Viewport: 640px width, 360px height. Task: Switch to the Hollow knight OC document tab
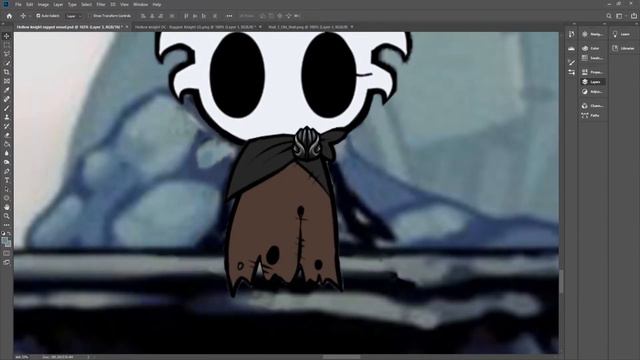click(195, 27)
